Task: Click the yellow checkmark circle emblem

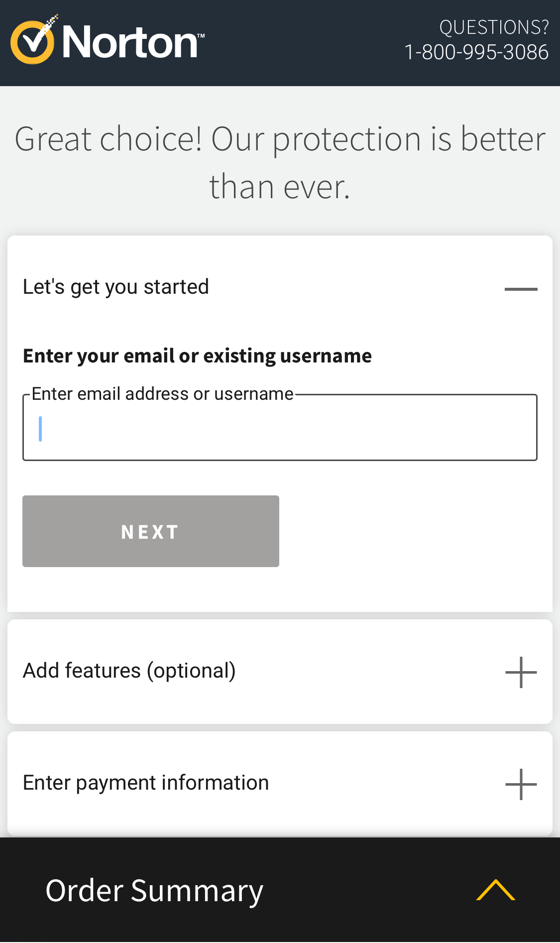Action: [32, 42]
